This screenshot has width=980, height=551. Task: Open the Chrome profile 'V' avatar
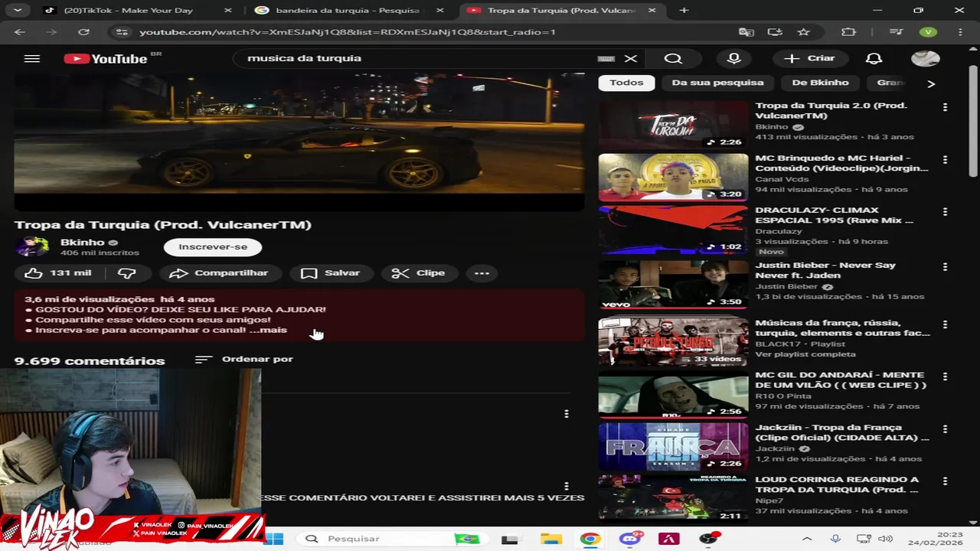(x=928, y=32)
